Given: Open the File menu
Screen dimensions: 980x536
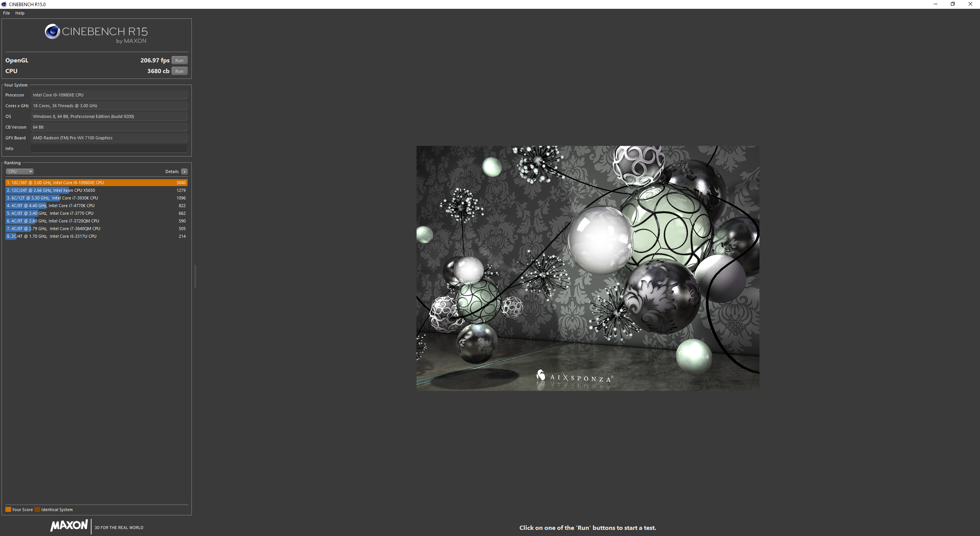Looking at the screenshot, I should pyautogui.click(x=7, y=13).
